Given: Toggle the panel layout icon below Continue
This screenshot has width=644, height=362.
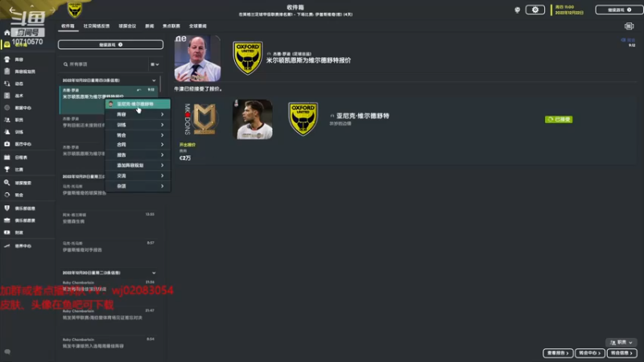Looking at the screenshot, I should pos(629,27).
